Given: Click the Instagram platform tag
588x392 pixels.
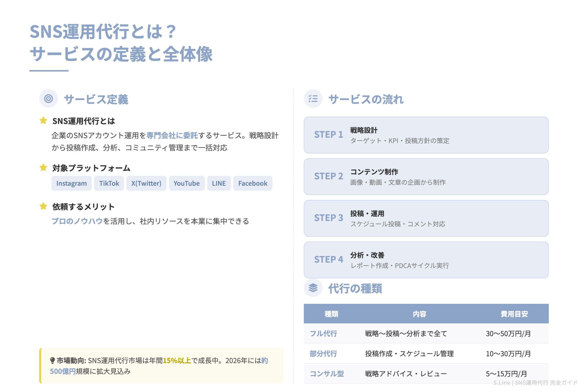Looking at the screenshot, I should coord(71,183).
